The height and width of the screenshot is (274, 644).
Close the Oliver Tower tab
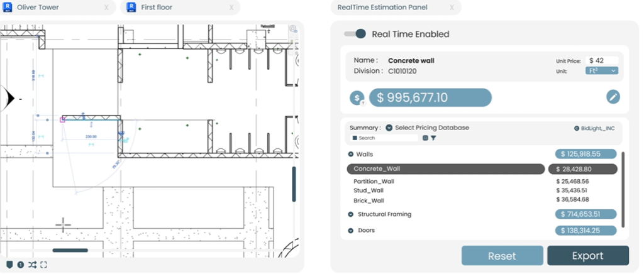(106, 8)
